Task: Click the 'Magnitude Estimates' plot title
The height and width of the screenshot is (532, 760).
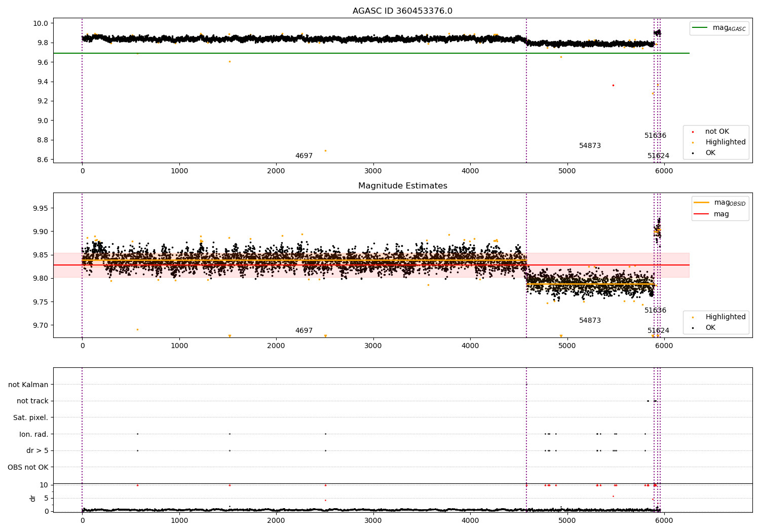Action: (403, 186)
